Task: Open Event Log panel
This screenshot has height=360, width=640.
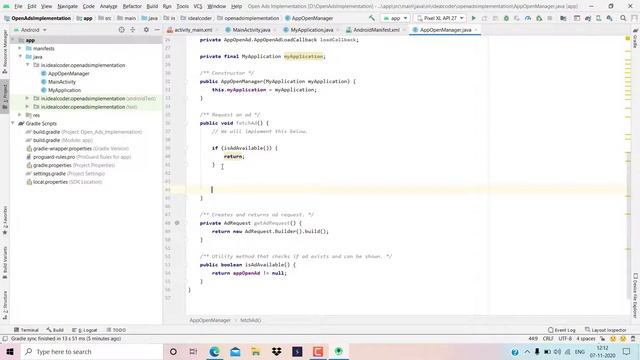Action: click(562, 330)
